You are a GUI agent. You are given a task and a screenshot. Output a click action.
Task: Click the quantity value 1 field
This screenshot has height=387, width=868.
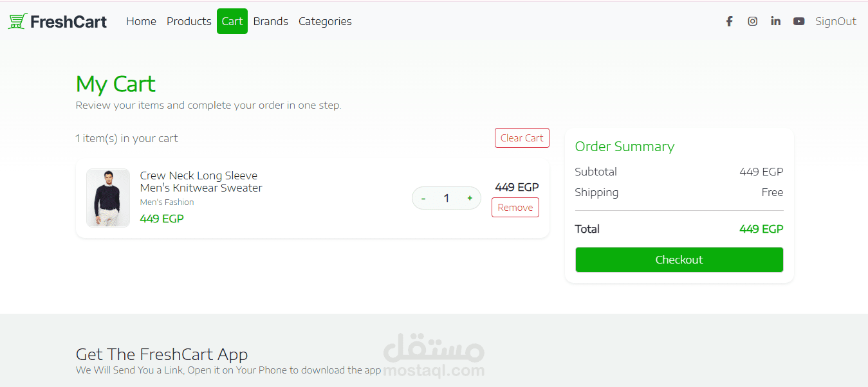(x=447, y=198)
